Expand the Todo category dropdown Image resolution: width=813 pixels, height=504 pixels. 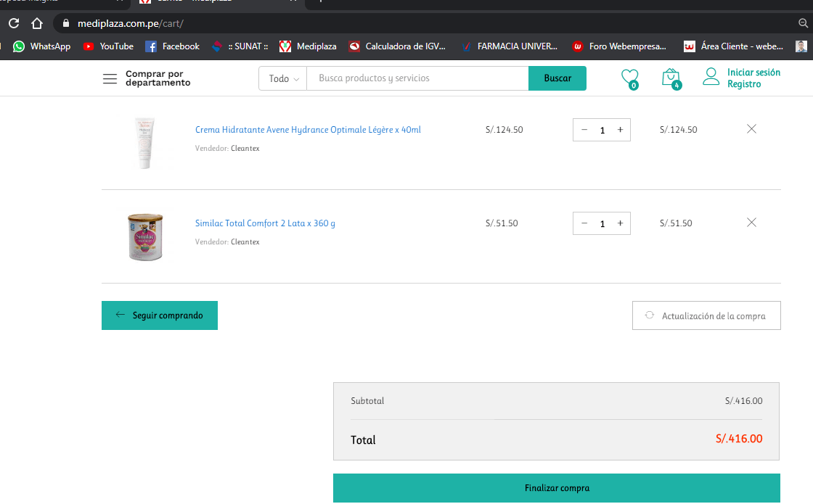[283, 79]
